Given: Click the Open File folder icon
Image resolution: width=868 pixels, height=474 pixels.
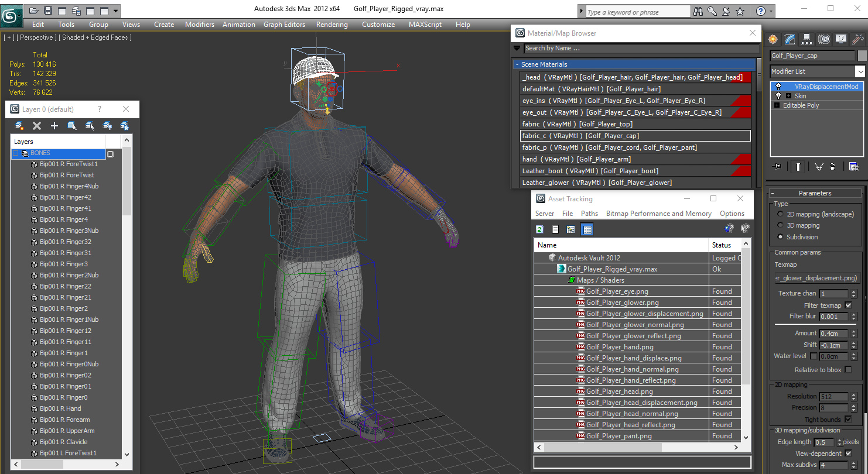Looking at the screenshot, I should [34, 11].
